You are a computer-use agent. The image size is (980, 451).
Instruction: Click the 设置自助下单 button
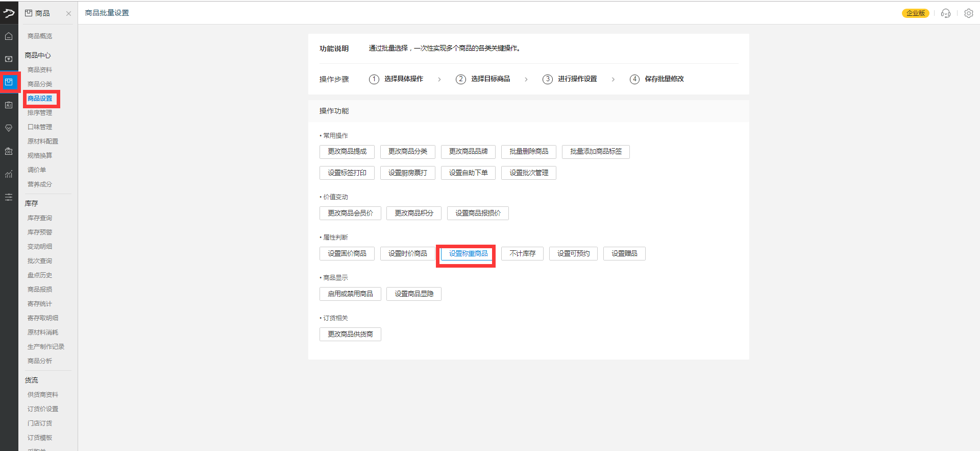pos(469,173)
